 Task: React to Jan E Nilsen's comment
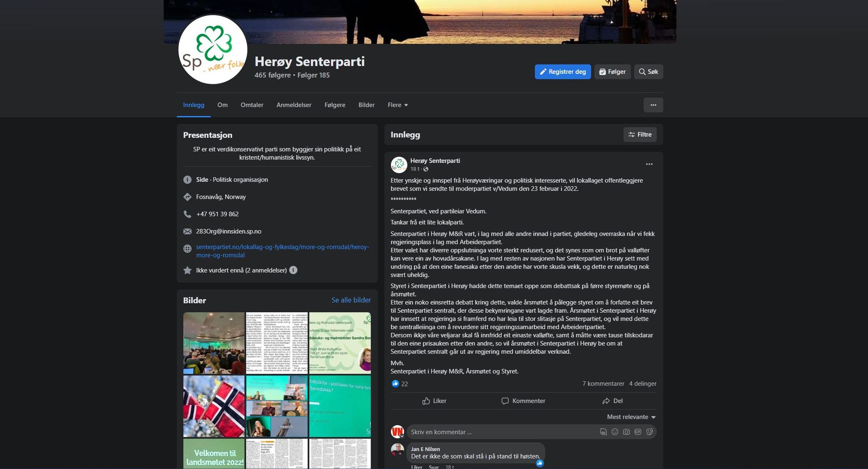(x=416, y=467)
